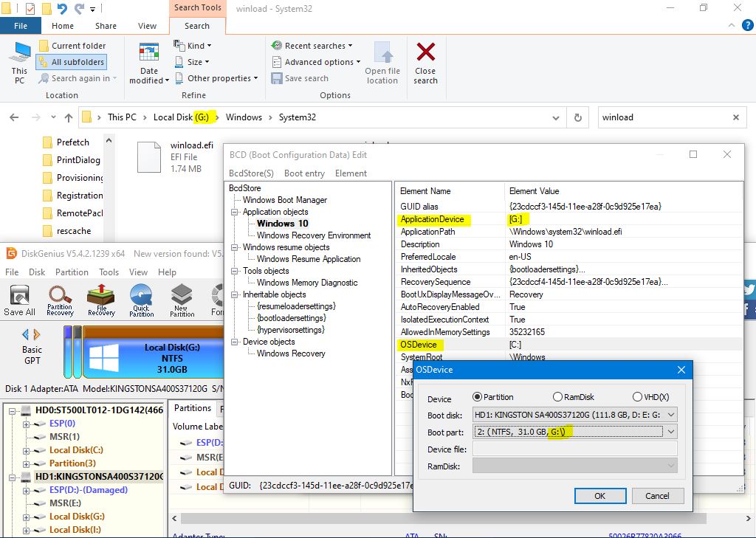Select the RamDisk radio button

[558, 397]
